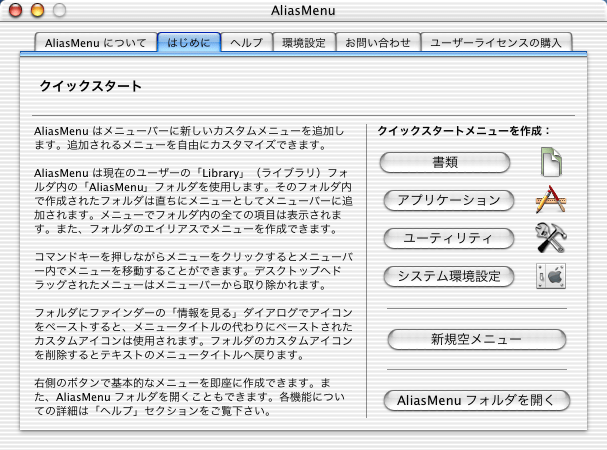The image size is (607, 450).
Task: Click the paragraph starting with フォルダにファインダーの
Action: click(x=194, y=334)
